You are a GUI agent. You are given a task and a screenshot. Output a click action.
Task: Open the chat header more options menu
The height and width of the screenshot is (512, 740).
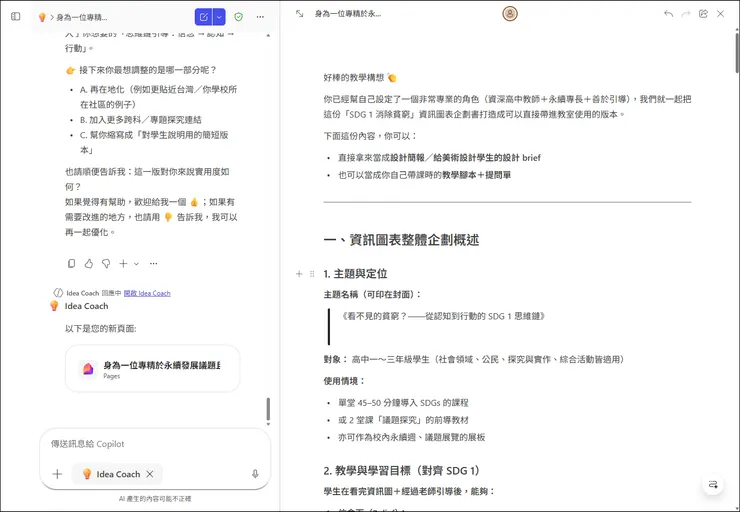coord(260,17)
